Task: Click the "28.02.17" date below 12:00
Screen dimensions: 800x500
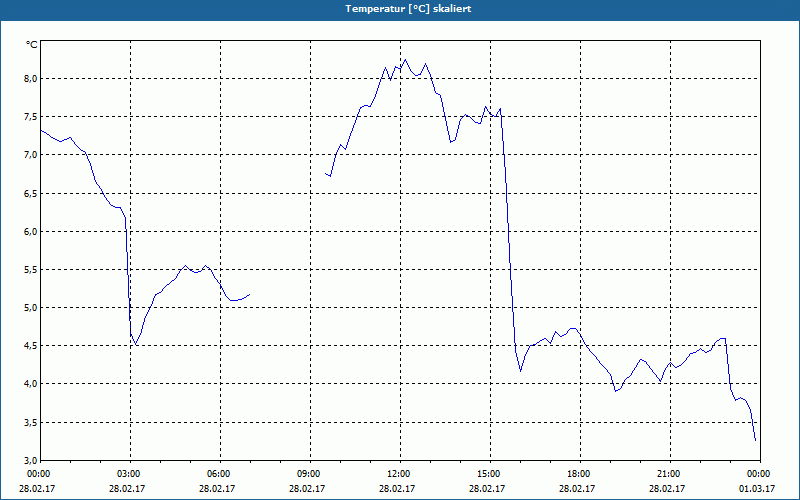Action: [397, 488]
